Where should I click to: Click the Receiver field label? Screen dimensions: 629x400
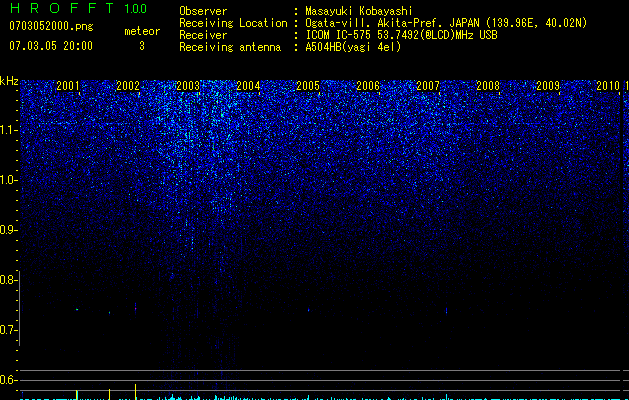(203, 35)
